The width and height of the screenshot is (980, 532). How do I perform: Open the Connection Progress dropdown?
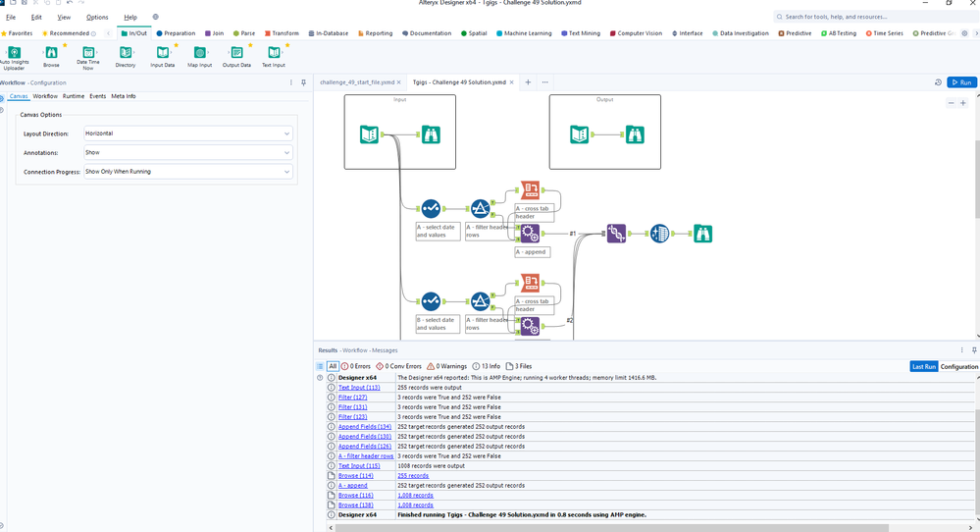[x=188, y=172]
